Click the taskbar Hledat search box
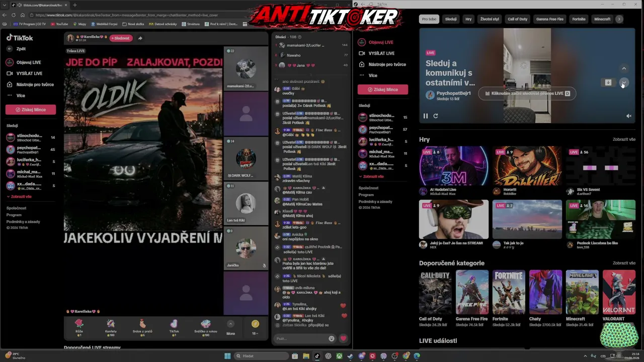 262,356
